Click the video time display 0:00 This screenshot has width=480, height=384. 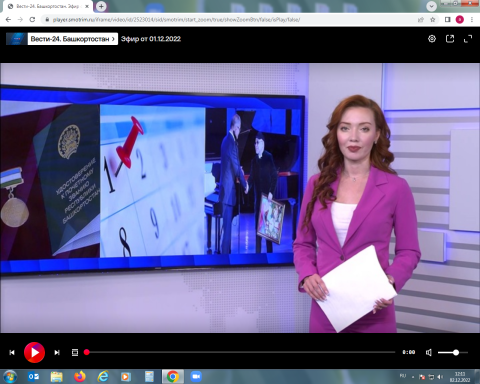[409, 352]
